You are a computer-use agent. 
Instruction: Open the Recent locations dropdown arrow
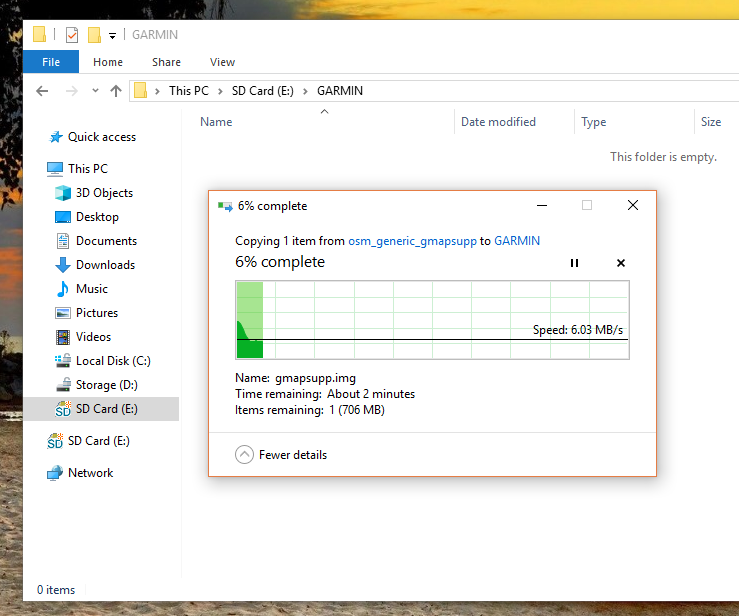pyautogui.click(x=95, y=90)
